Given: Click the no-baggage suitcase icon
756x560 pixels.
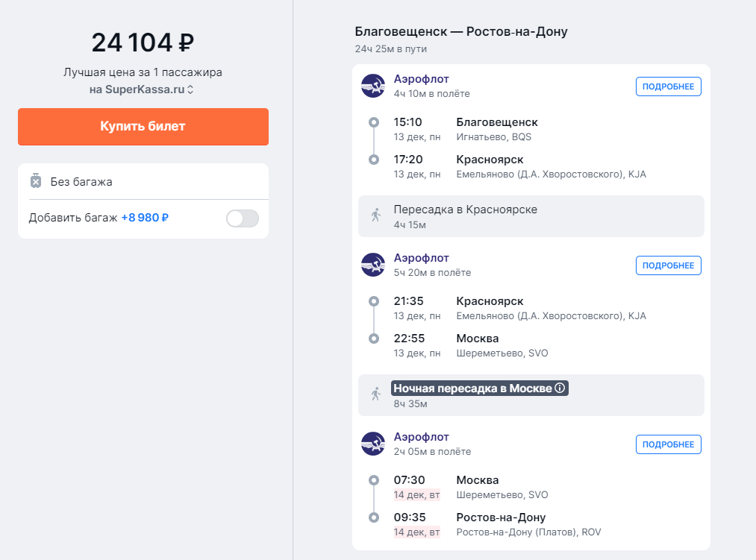Looking at the screenshot, I should coord(36,181).
